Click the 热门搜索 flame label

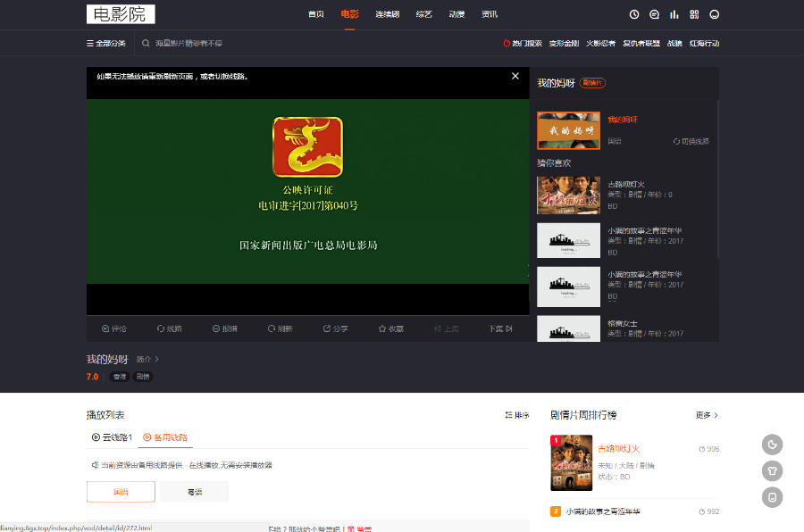point(523,43)
